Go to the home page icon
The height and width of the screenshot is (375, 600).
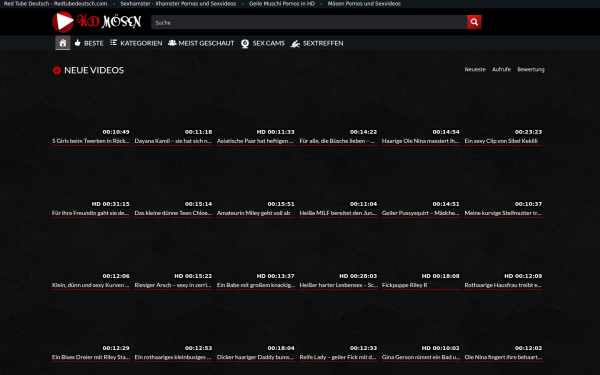(63, 43)
